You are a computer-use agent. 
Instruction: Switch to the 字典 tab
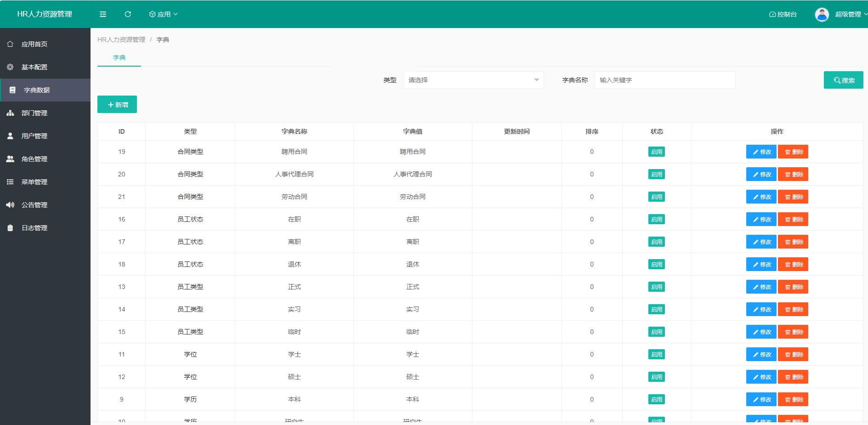click(x=119, y=57)
